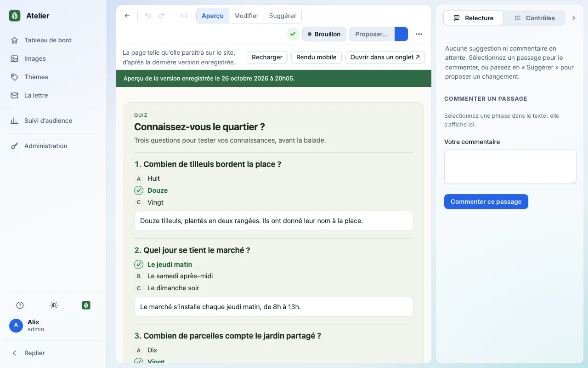The width and height of the screenshot is (588, 368).
Task: Click the Proposer… button
Action: pos(372,34)
